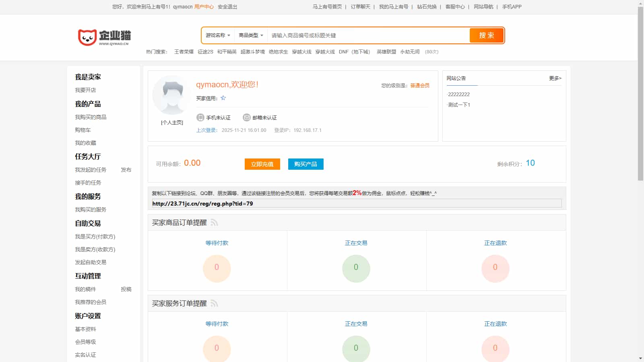Click the orange 等待付款 count circle for product orders
Viewport: 644px width, 362px height.
pyautogui.click(x=217, y=268)
